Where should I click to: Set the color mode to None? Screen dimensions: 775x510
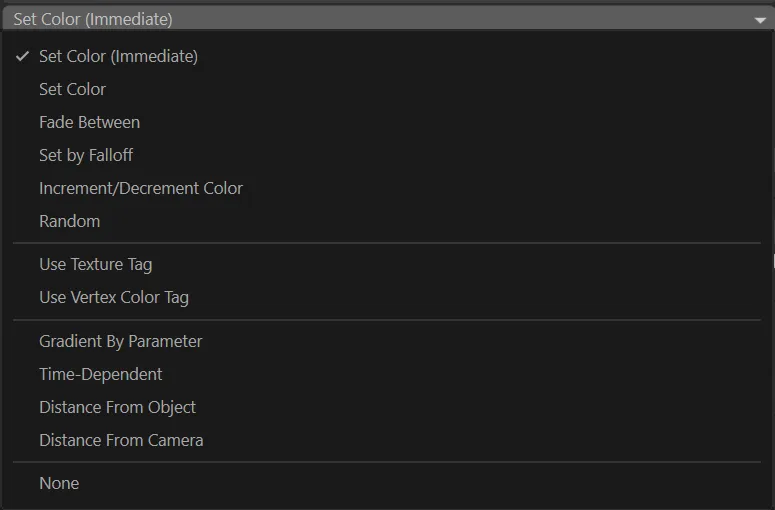[x=59, y=484]
